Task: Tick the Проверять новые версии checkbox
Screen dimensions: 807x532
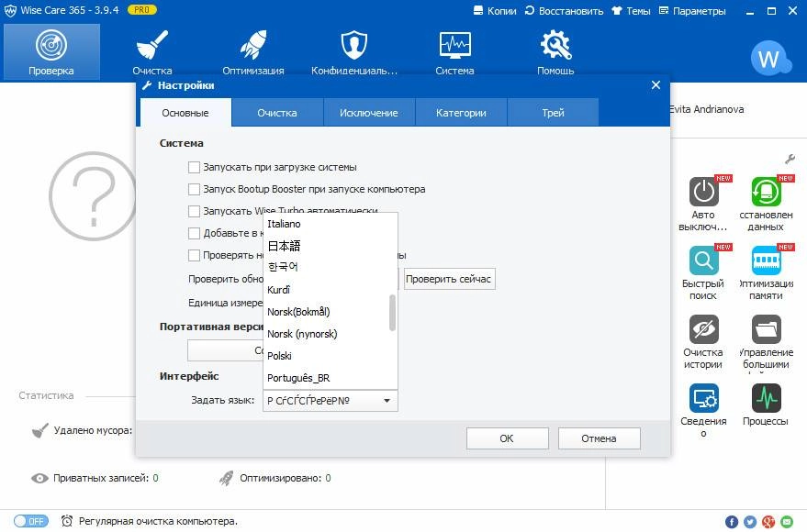Action: point(194,255)
